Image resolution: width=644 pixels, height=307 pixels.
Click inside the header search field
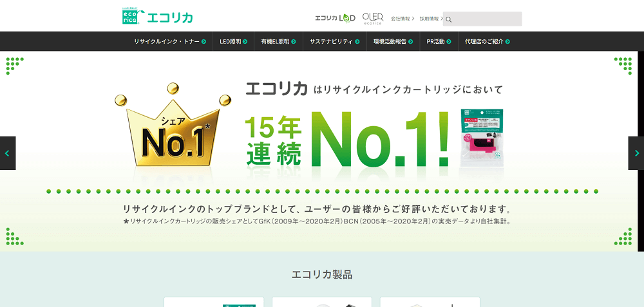point(486,19)
